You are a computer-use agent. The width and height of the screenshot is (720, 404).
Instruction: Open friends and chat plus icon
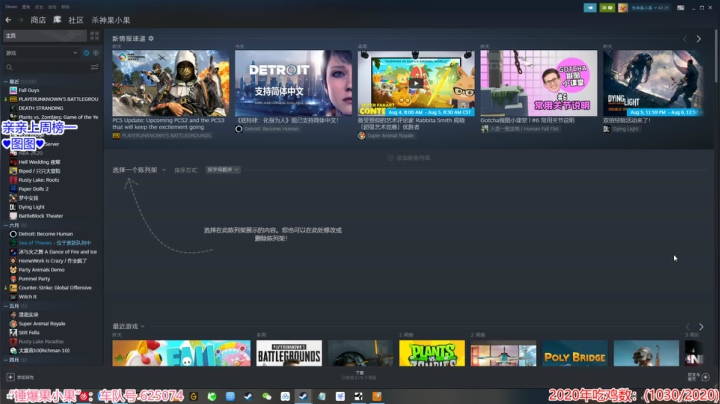coord(705,377)
